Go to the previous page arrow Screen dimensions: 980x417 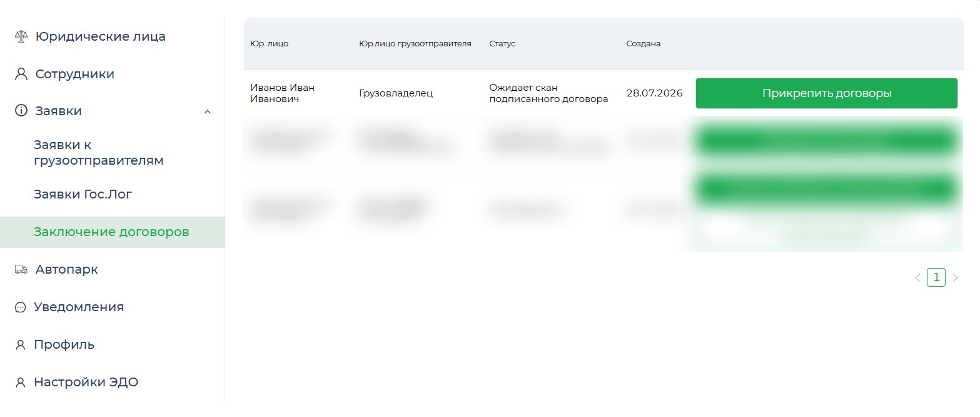coord(917,277)
